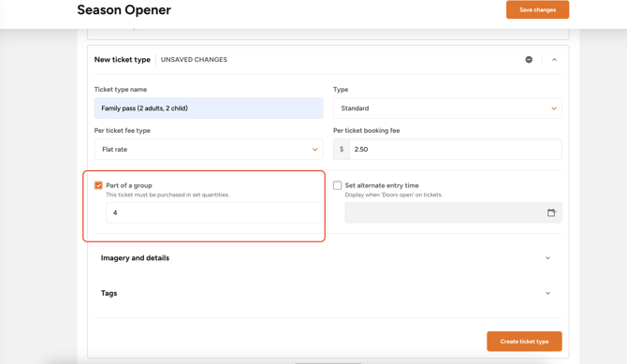
Task: Click the Create ticket type button
Action: pos(524,342)
